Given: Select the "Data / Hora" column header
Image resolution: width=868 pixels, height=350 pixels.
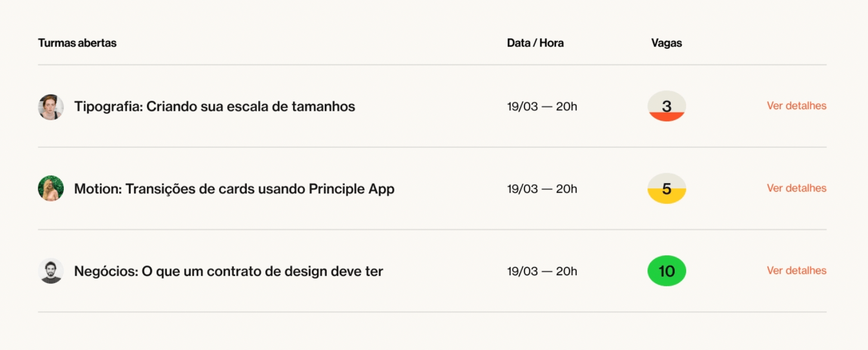Looking at the screenshot, I should 535,43.
